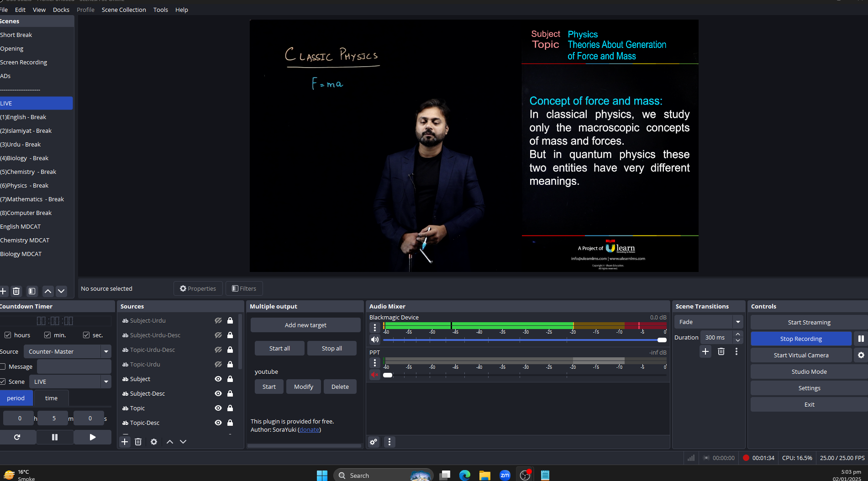This screenshot has height=481, width=868.
Task: Toggle the min. checkbox
Action: point(47,335)
